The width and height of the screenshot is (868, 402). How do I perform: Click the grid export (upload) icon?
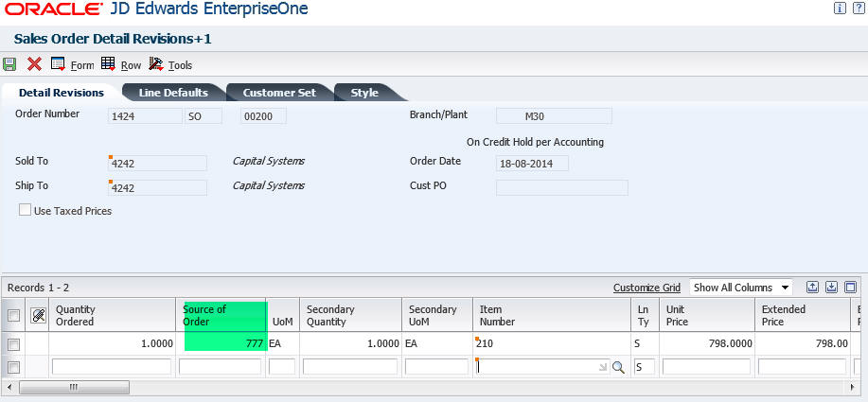tap(812, 287)
